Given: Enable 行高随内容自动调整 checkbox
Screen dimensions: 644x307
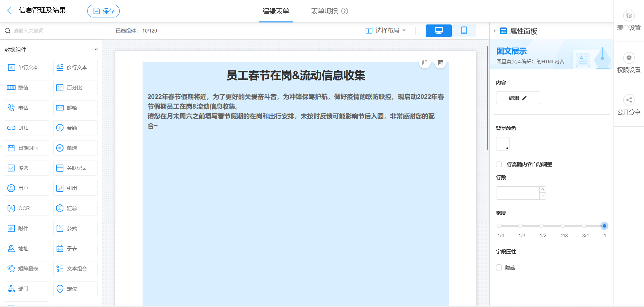Looking at the screenshot, I should (x=499, y=164).
